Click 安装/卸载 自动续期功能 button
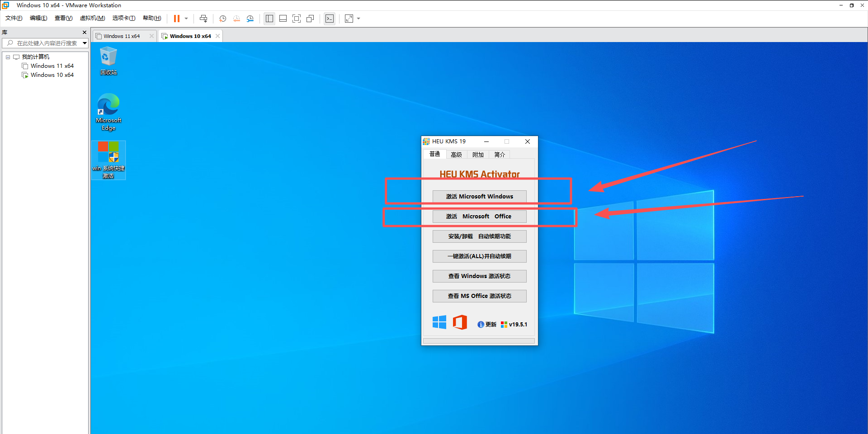The image size is (868, 434). pos(480,236)
